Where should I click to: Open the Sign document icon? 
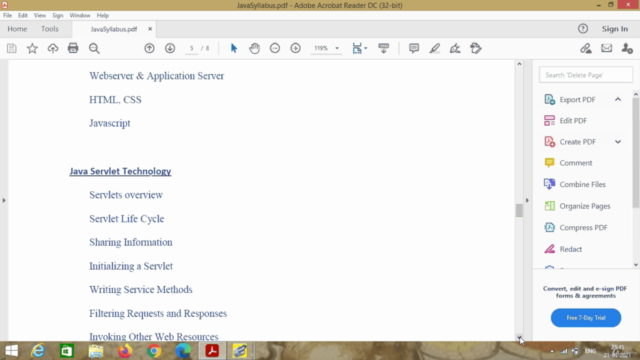pos(455,48)
